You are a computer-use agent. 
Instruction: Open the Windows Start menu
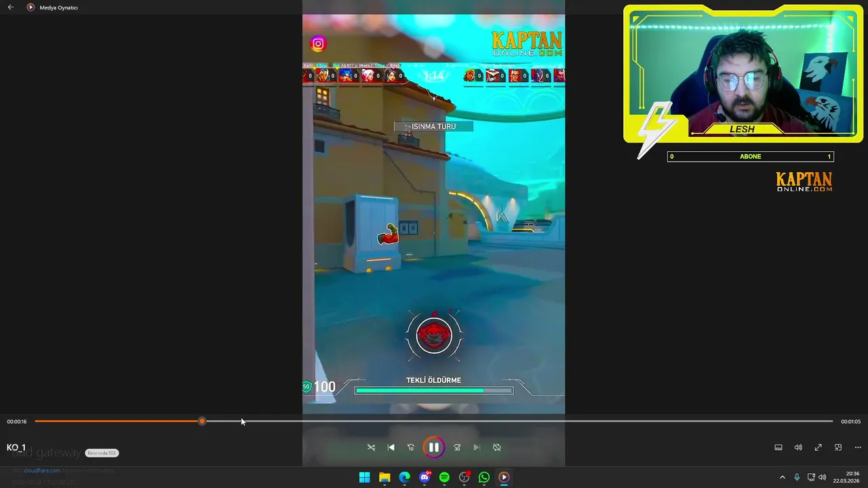364,477
